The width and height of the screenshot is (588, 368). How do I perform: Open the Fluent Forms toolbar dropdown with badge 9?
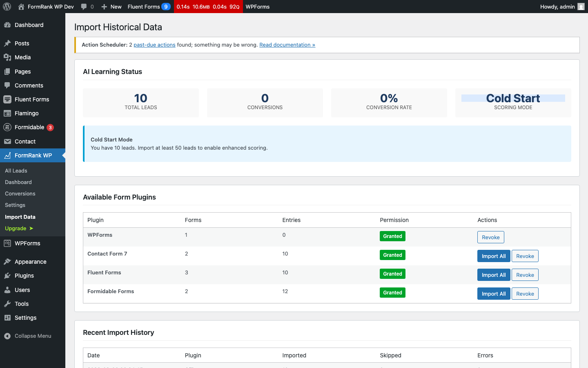point(149,7)
